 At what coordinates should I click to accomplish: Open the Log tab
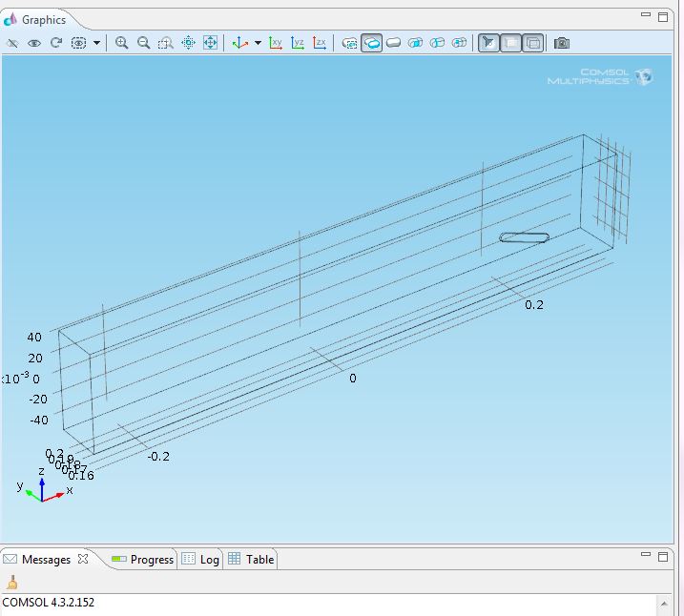pyautogui.click(x=201, y=560)
